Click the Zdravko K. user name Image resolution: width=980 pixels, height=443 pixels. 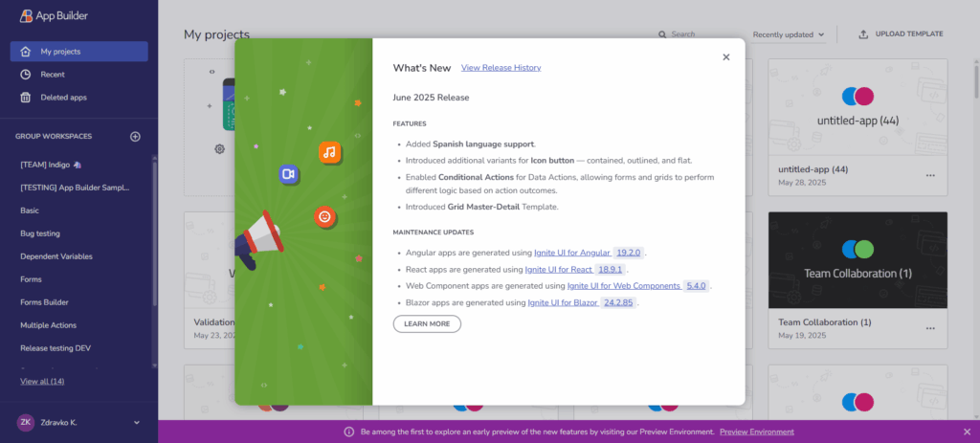pyautogui.click(x=58, y=423)
